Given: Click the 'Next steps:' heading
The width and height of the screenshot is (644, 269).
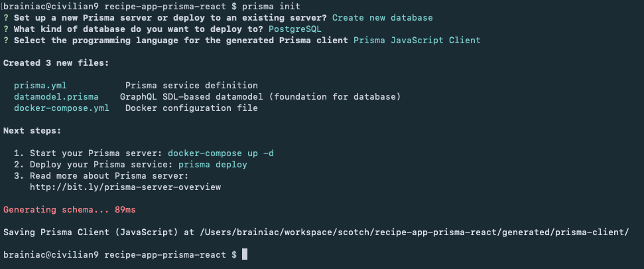Looking at the screenshot, I should (32, 131).
